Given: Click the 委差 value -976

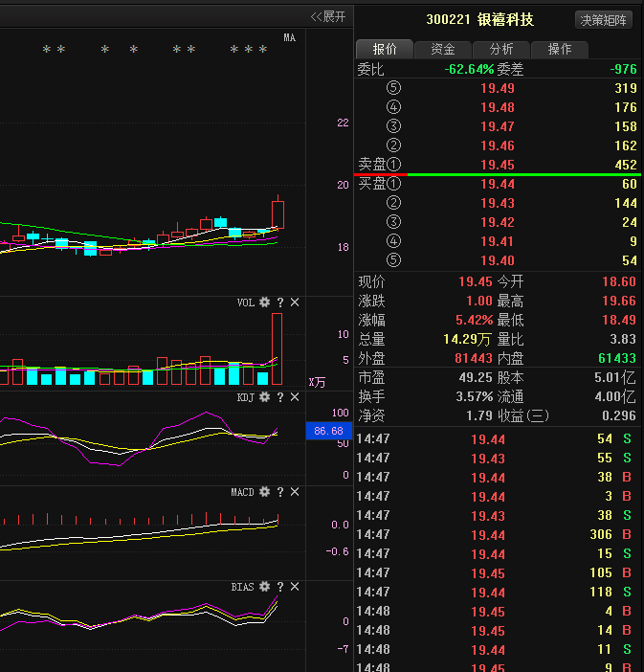Looking at the screenshot, I should tap(624, 69).
